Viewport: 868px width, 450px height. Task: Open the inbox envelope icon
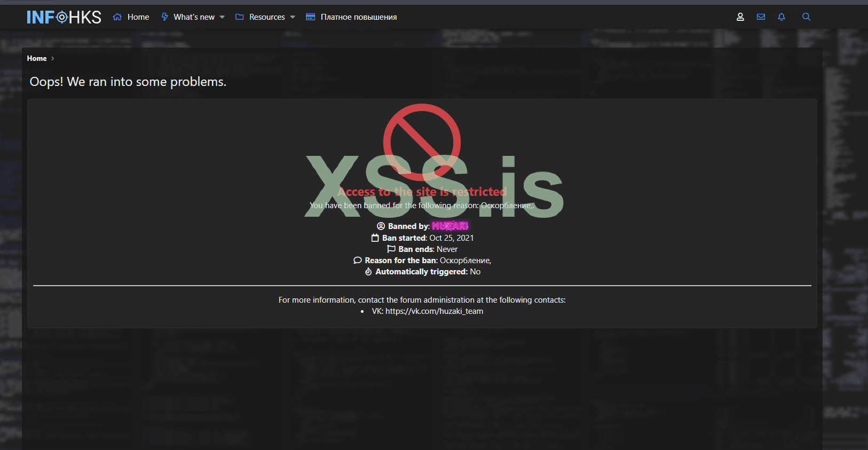[x=761, y=17]
